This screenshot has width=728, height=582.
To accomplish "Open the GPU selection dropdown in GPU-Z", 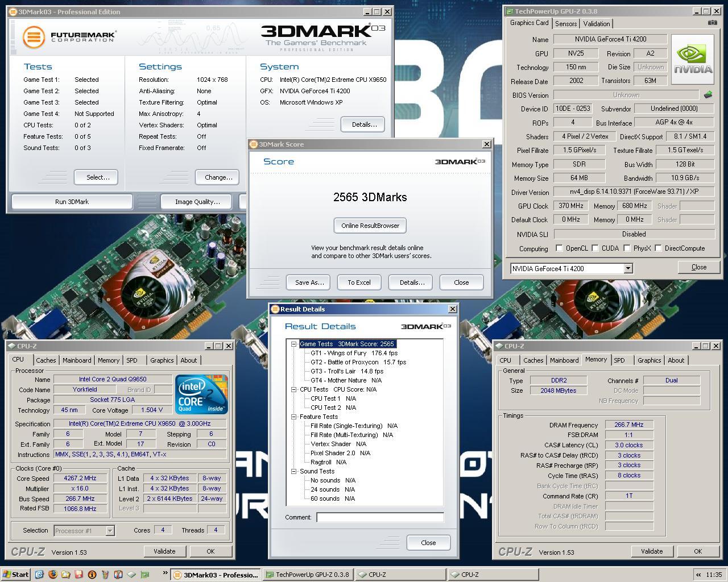I will (628, 268).
